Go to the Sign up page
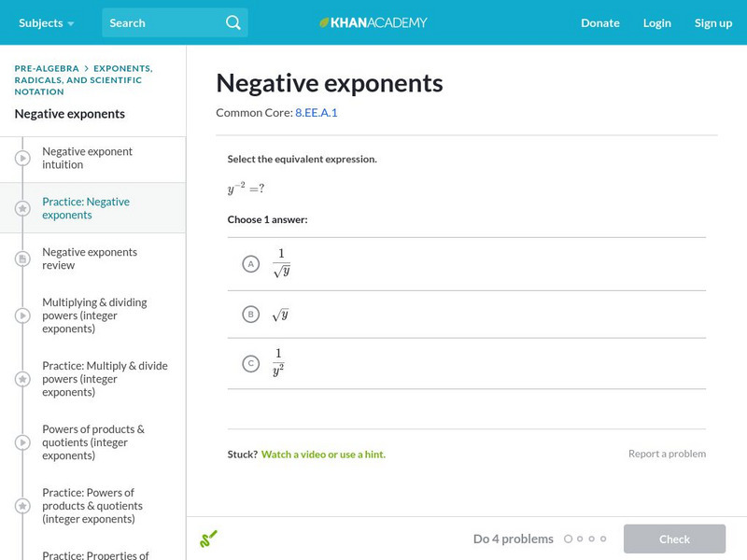This screenshot has width=747, height=560. click(712, 22)
